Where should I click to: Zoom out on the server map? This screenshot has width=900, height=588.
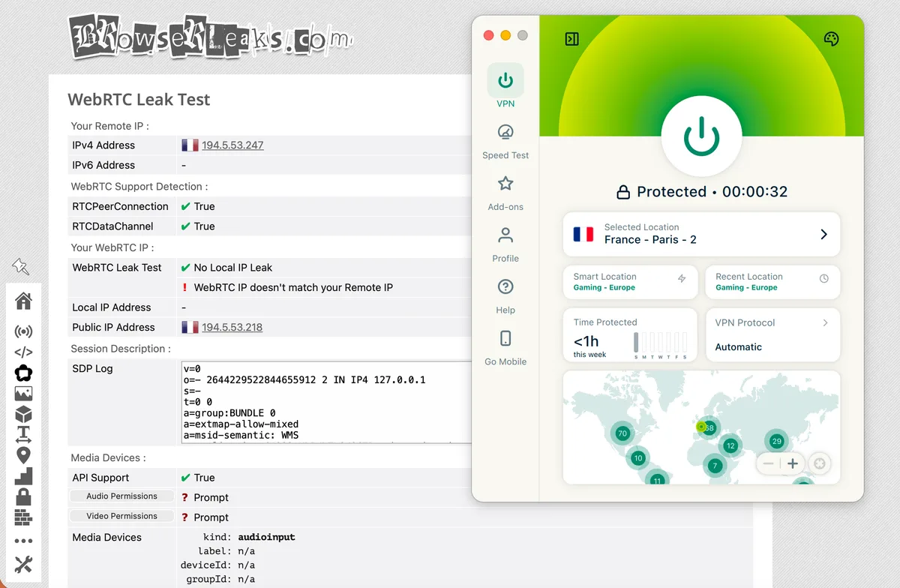click(x=768, y=463)
